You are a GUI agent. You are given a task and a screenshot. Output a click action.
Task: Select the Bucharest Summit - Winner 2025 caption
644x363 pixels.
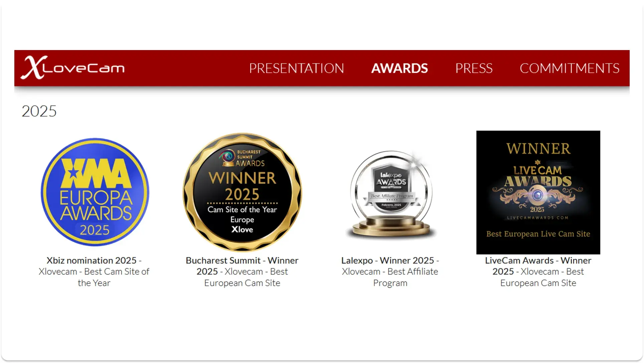(x=242, y=272)
